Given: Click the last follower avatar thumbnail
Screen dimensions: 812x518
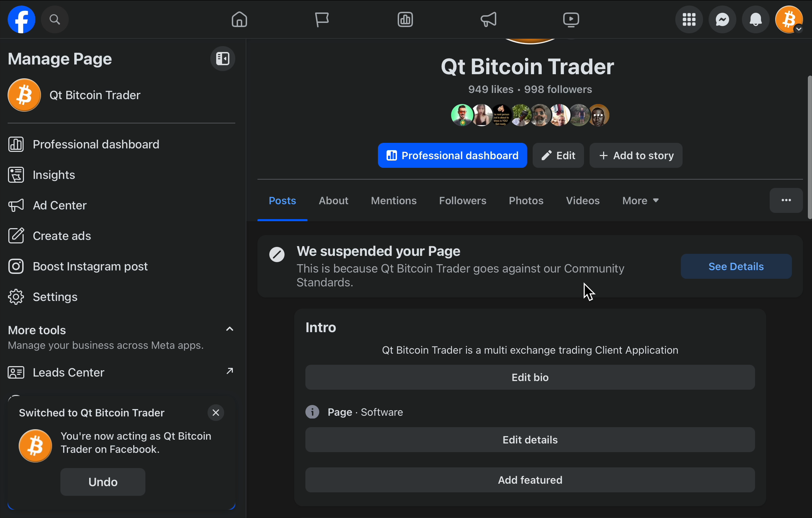Looking at the screenshot, I should tap(599, 115).
